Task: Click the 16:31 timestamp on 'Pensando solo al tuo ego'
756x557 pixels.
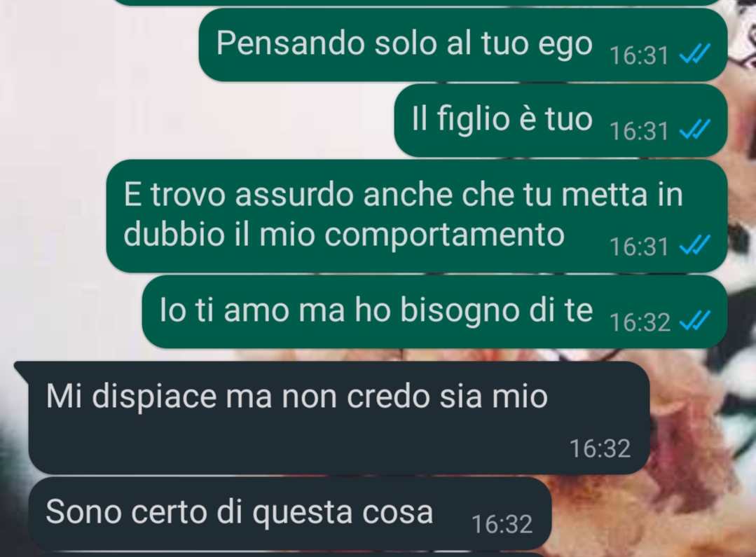Action: (x=639, y=55)
